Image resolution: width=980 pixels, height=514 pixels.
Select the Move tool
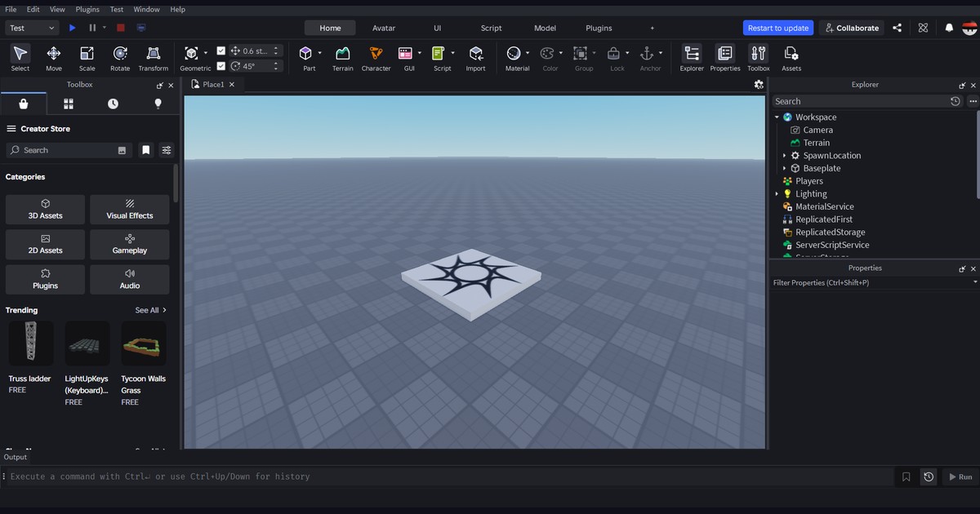[54, 58]
